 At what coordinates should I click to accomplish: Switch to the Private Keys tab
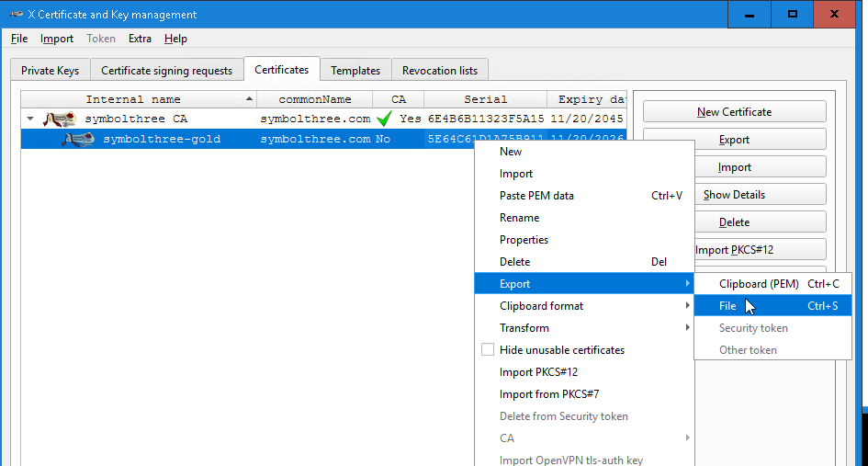coord(50,70)
